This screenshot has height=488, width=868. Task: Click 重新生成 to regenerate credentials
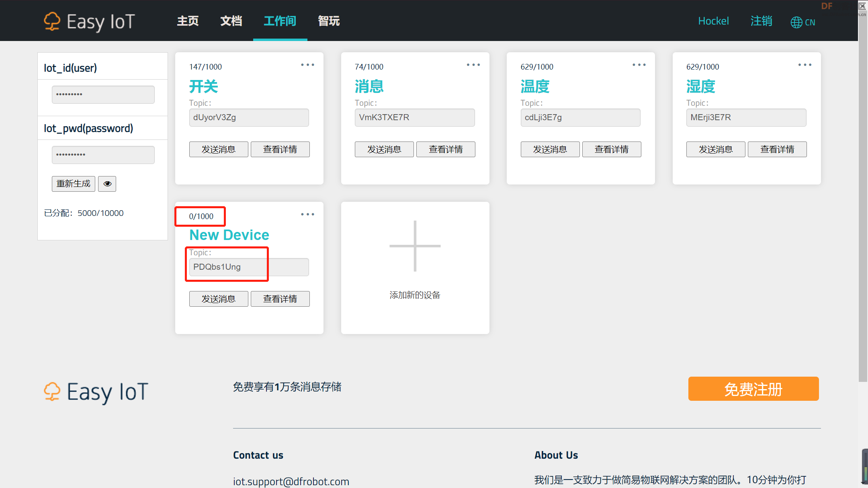pyautogui.click(x=73, y=184)
